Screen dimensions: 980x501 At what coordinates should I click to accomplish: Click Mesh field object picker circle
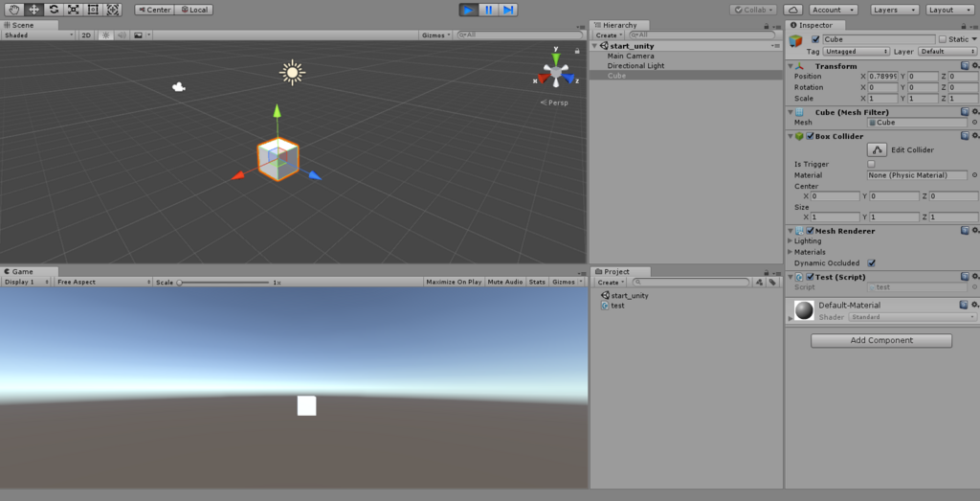974,123
